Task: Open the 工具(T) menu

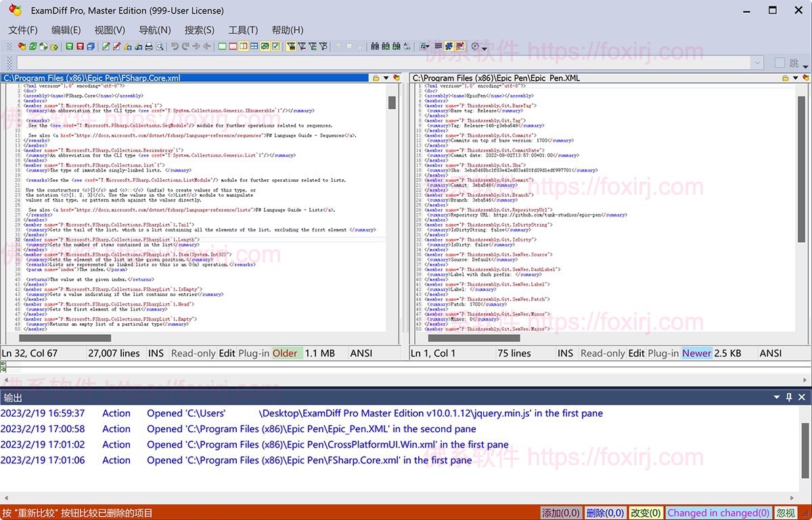Action: tap(244, 30)
